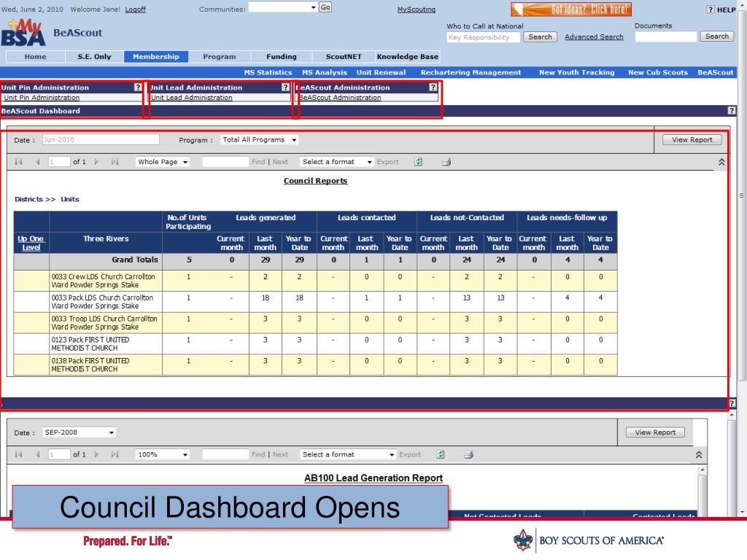
Task: Go to next page in Council report toolbar
Action: point(97,162)
